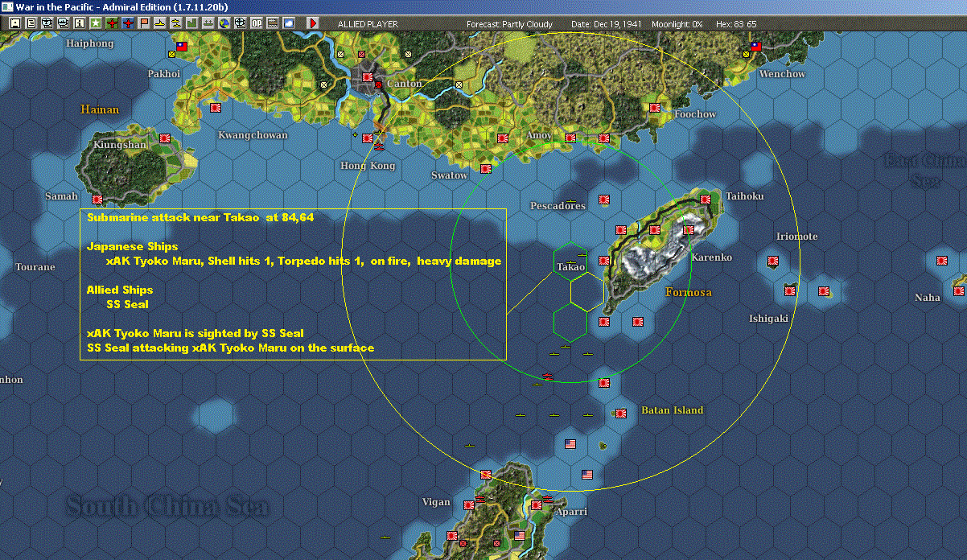
Task: Click the 'Forecast: Partly Cloudy' status text
Action: (x=510, y=24)
